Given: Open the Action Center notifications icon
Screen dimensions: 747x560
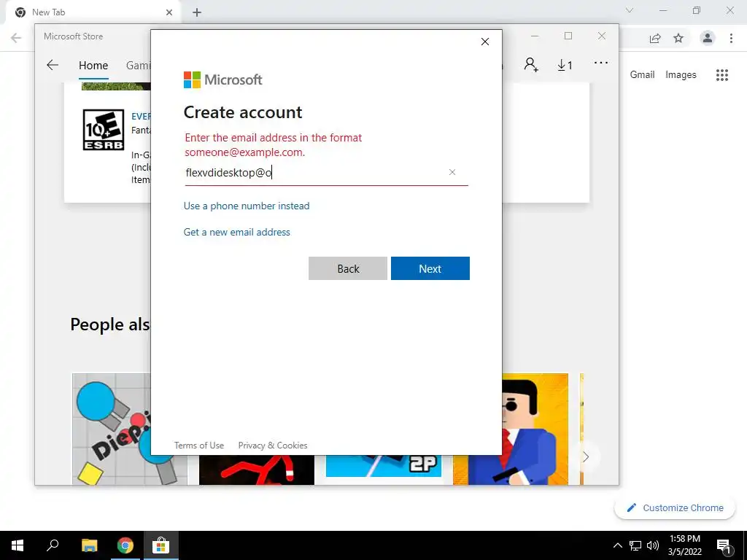Looking at the screenshot, I should (724, 545).
